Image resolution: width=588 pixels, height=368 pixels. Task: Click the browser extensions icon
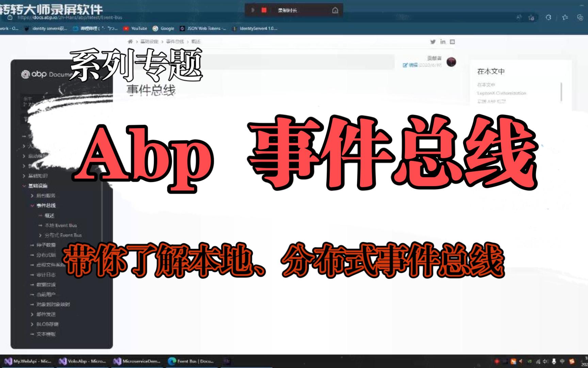pyautogui.click(x=549, y=17)
